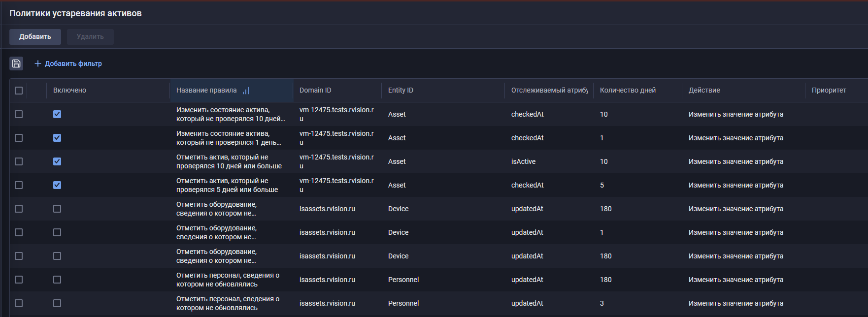Disable the rule 'Изменить состояние актива… 10 дней'
The width and height of the screenshot is (868, 317).
click(x=57, y=114)
